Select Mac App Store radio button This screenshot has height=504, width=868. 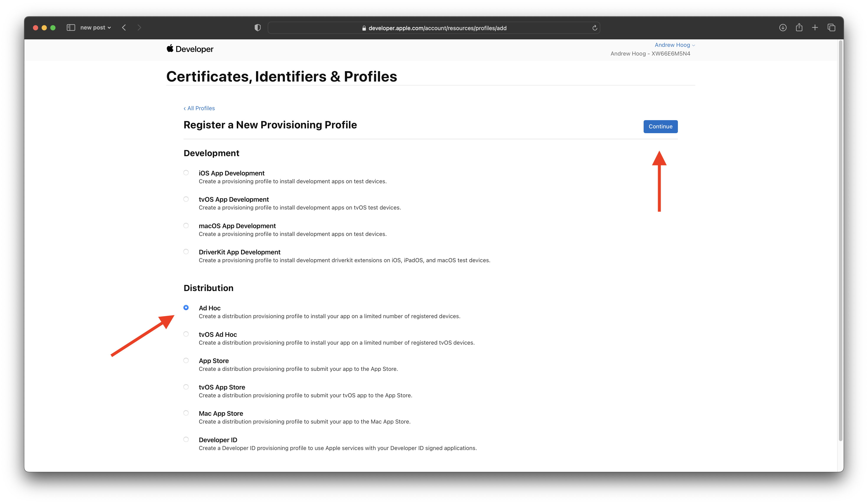tap(186, 413)
